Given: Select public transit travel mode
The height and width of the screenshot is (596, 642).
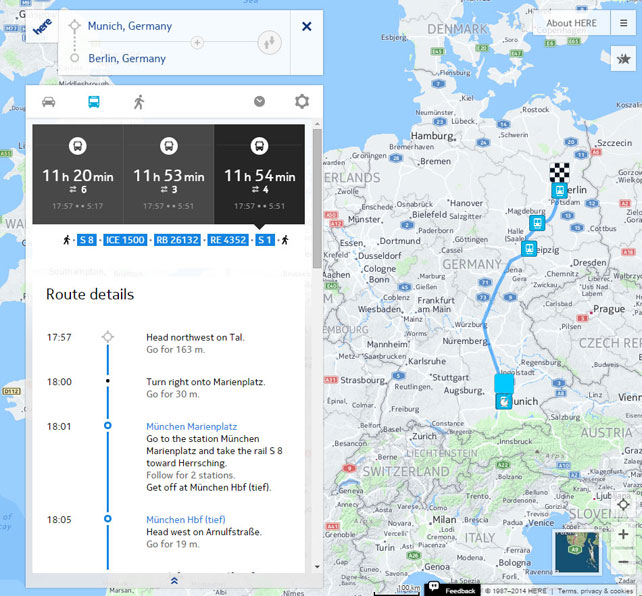Looking at the screenshot, I should coord(93,102).
